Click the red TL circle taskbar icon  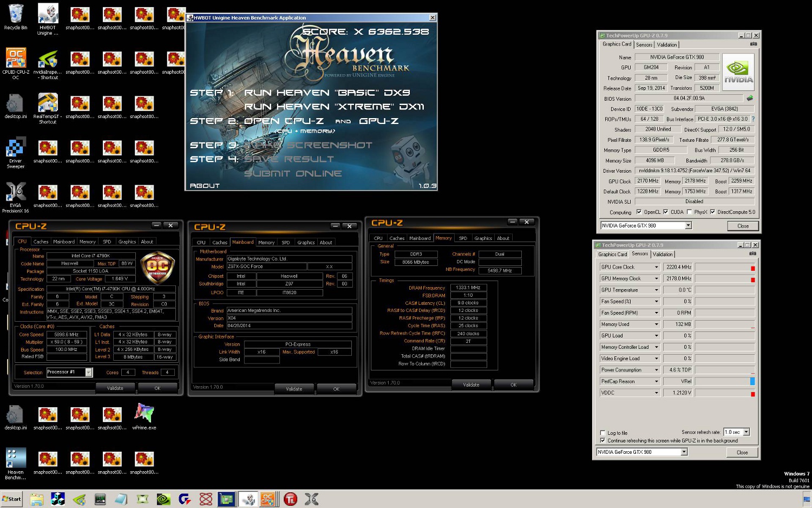[290, 499]
